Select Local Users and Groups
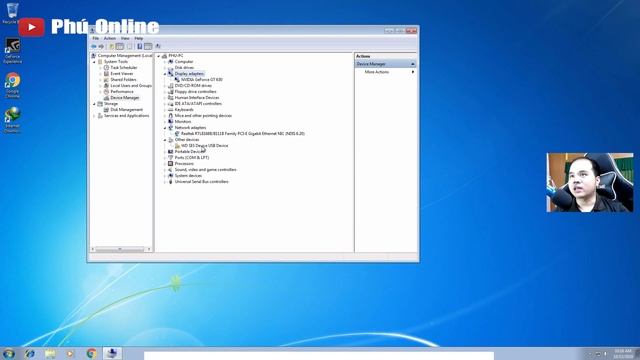Image resolution: width=640 pixels, height=360 pixels. pos(131,86)
